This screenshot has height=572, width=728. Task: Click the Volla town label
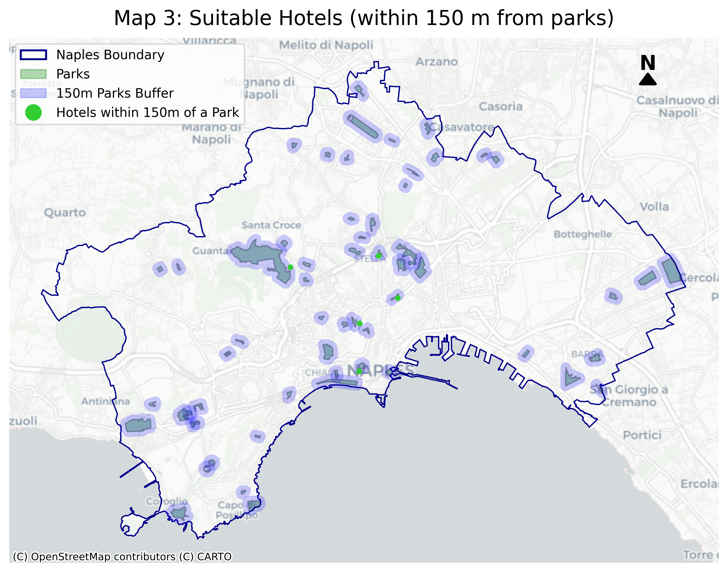point(654,207)
